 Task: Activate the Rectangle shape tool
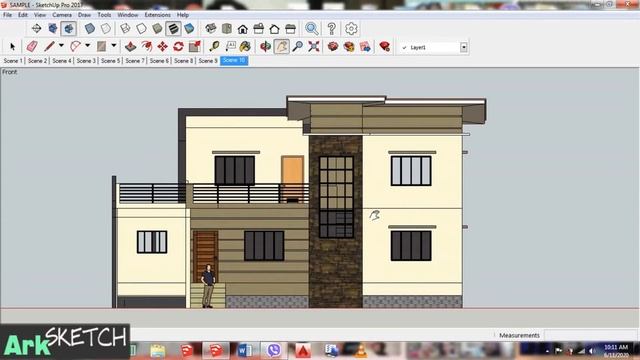(x=101, y=46)
